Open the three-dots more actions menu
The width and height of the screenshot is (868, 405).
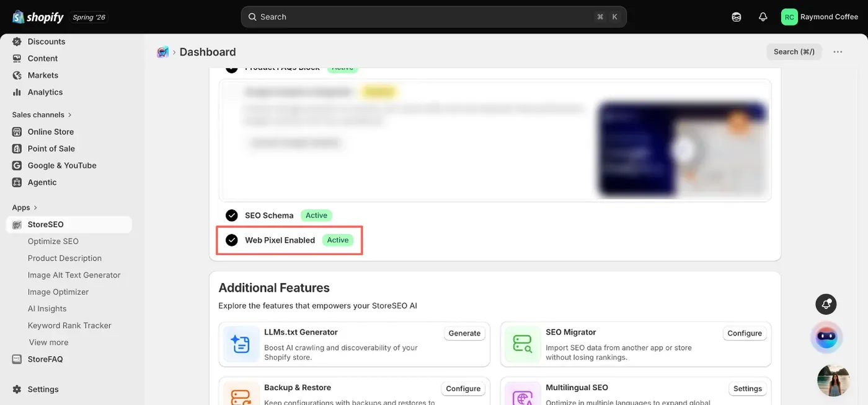838,52
